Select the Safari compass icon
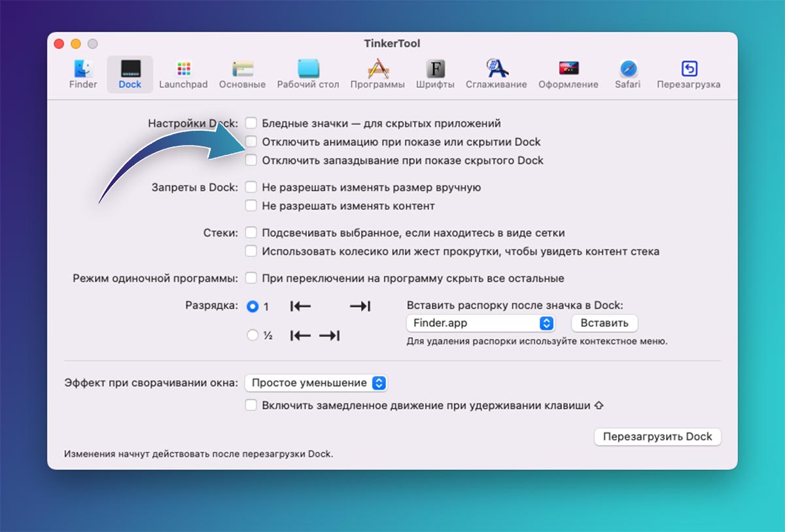 click(628, 69)
